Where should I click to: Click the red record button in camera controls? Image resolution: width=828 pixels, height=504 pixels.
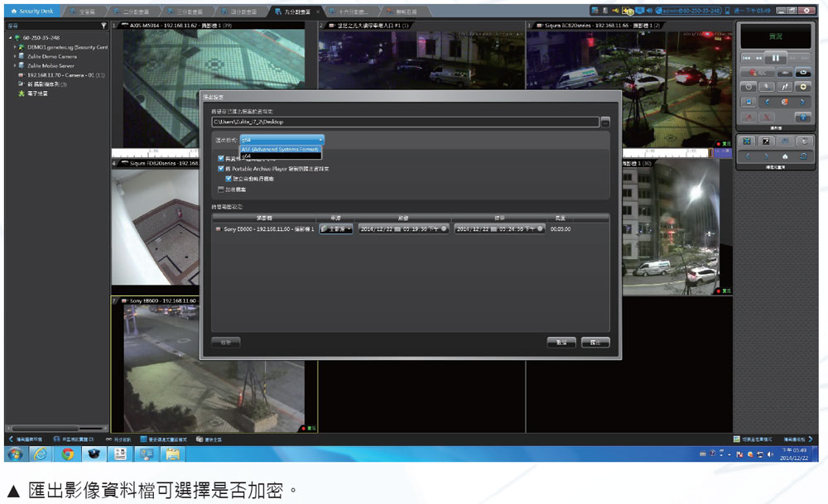pos(758,72)
